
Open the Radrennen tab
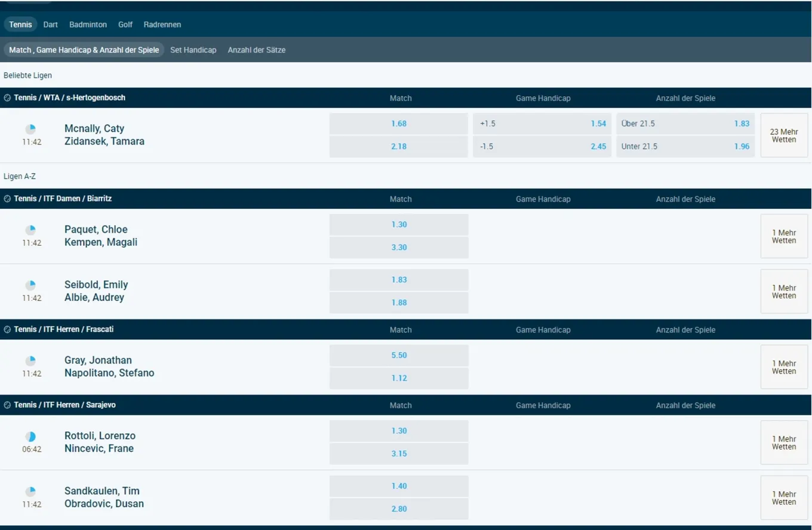(x=162, y=24)
